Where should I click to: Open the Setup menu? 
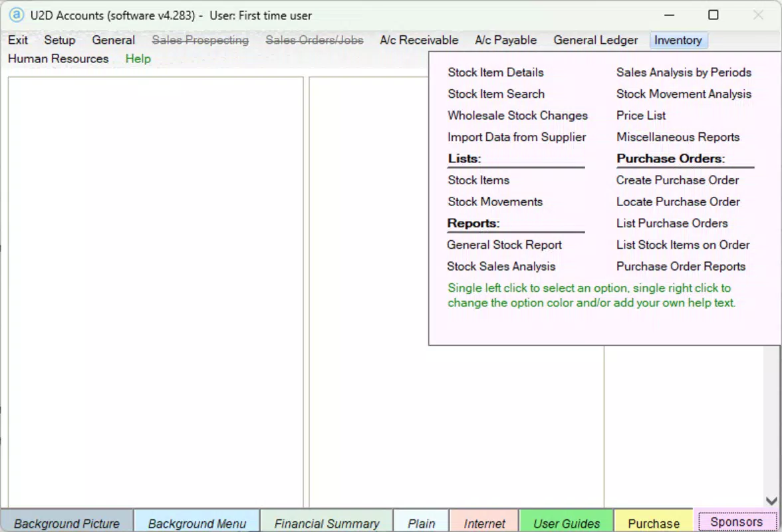(x=60, y=40)
